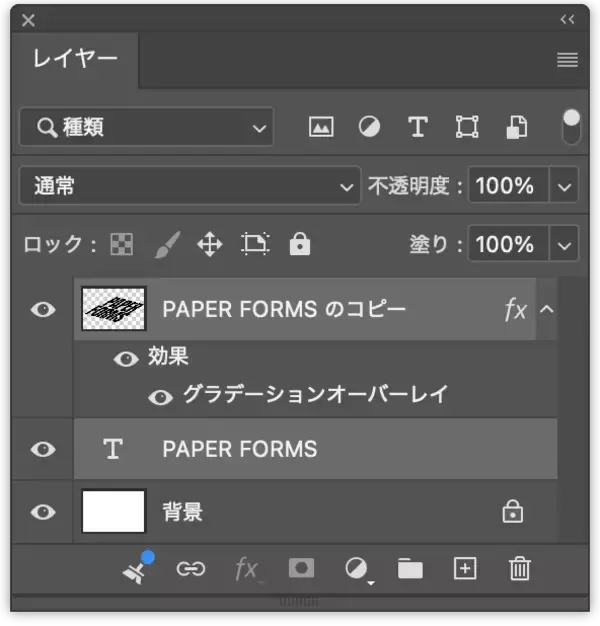Select the 背景 layer white thumbnail
Viewport: 600px width, 626px height.
(x=114, y=511)
